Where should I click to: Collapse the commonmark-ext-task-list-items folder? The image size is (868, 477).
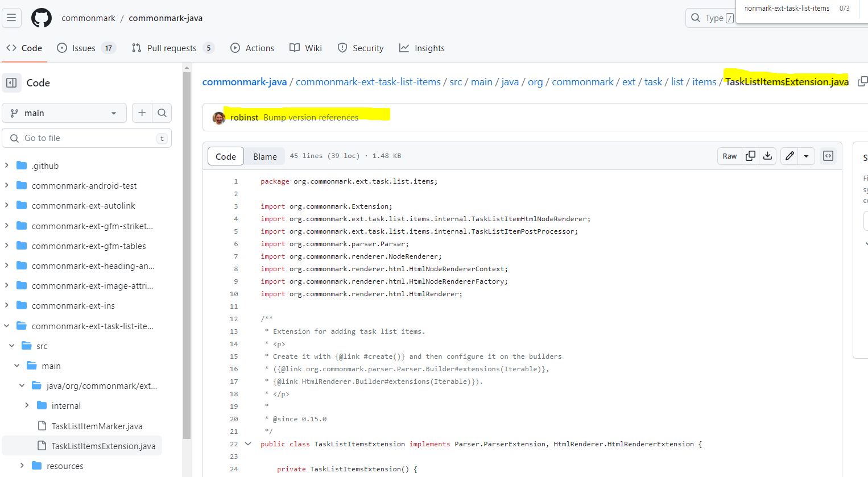[7, 326]
